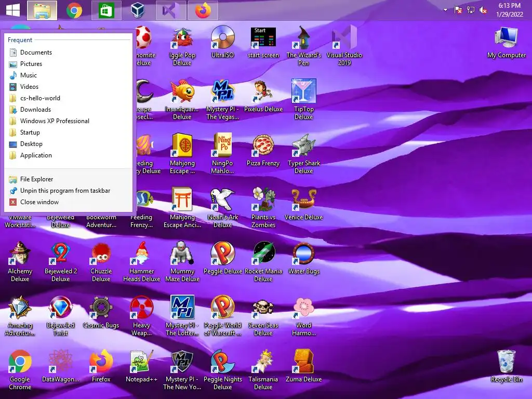Select the Mummy Maze Deluxe shortcut

pyautogui.click(x=182, y=262)
